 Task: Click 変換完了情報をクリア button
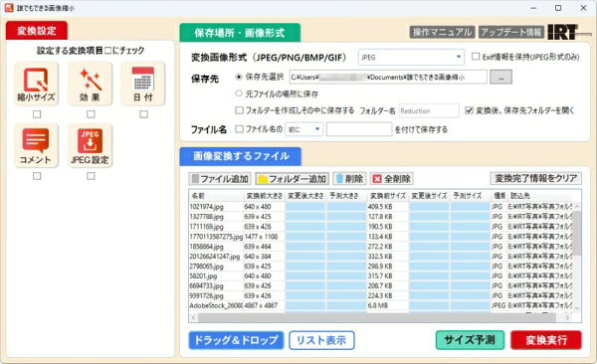click(535, 178)
